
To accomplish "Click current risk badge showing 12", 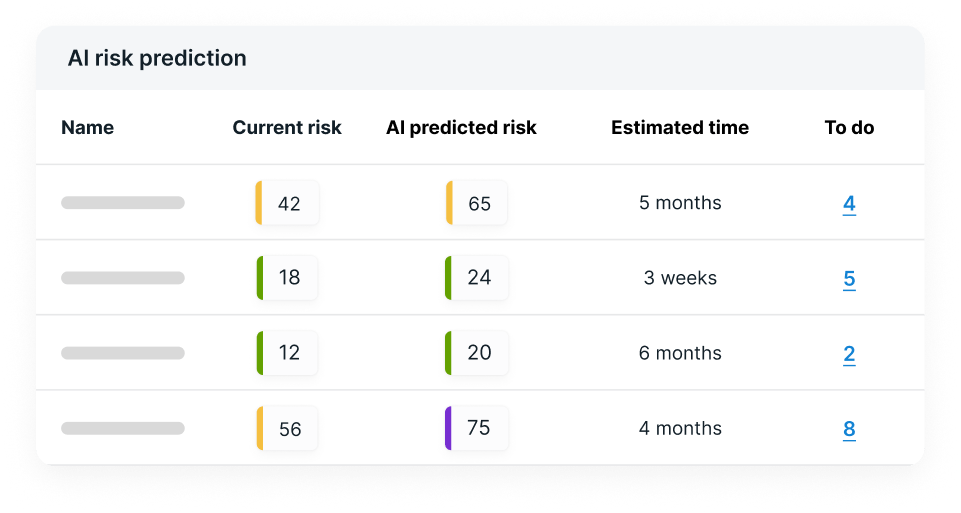I will 288,353.
